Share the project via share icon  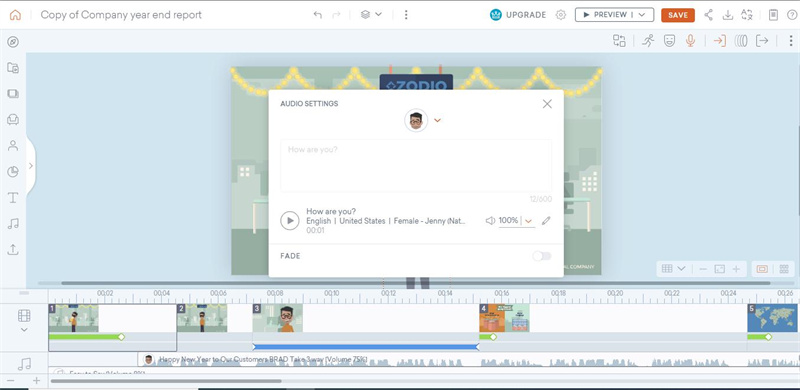pyautogui.click(x=708, y=15)
